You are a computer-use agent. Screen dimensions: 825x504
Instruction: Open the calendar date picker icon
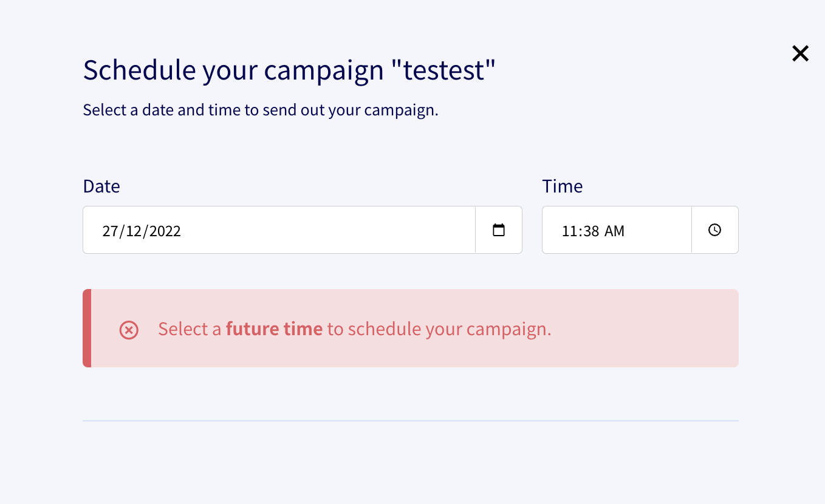tap(498, 230)
